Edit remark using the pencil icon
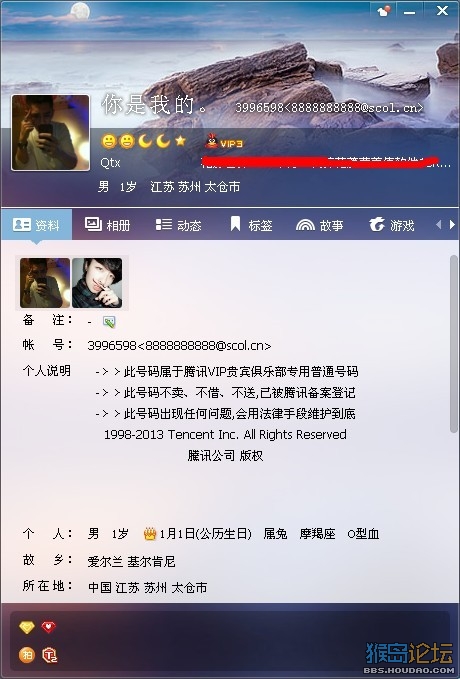The image size is (460, 679). click(x=109, y=321)
